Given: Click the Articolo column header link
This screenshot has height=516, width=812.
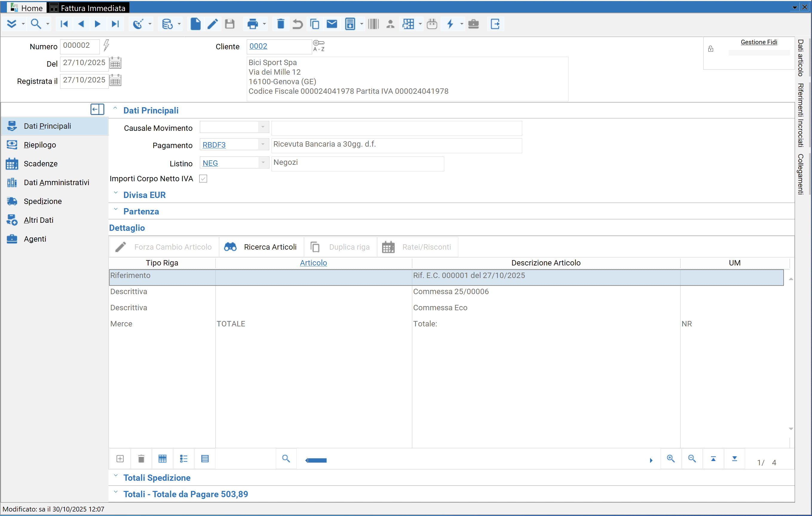Looking at the screenshot, I should (313, 263).
